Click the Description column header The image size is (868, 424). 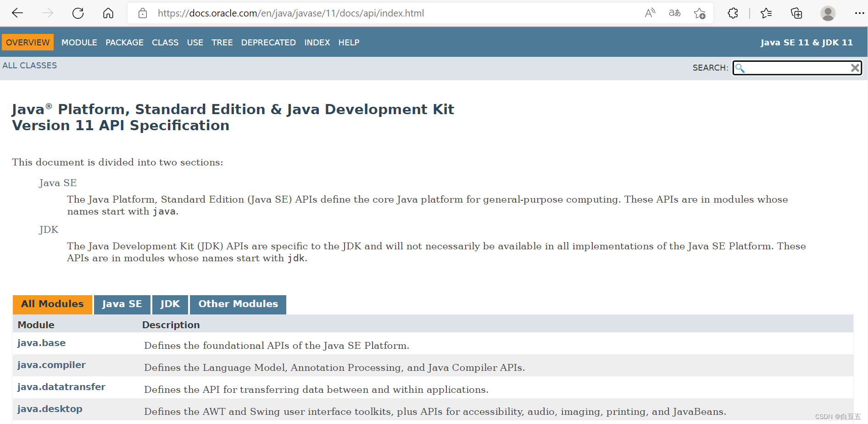(x=171, y=325)
